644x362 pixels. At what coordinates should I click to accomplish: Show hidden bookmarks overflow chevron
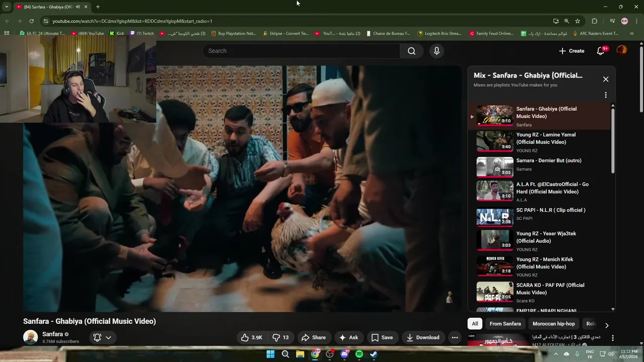click(632, 34)
